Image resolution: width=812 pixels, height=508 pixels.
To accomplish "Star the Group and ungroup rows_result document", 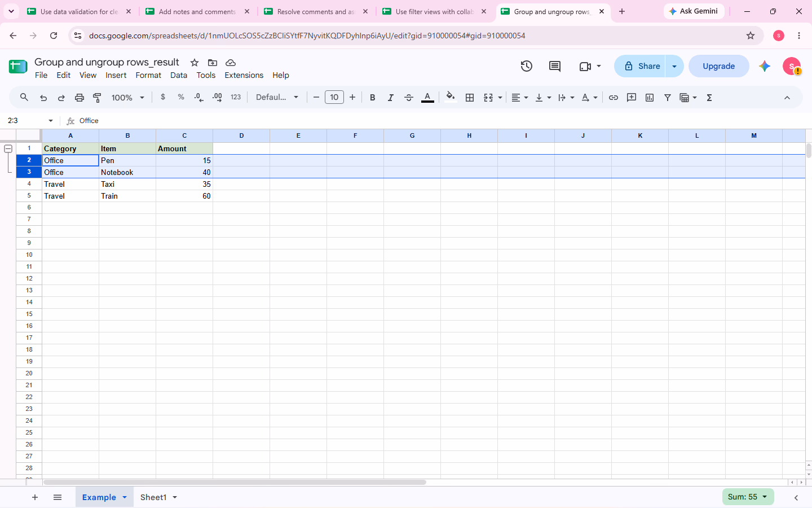I will (x=195, y=63).
